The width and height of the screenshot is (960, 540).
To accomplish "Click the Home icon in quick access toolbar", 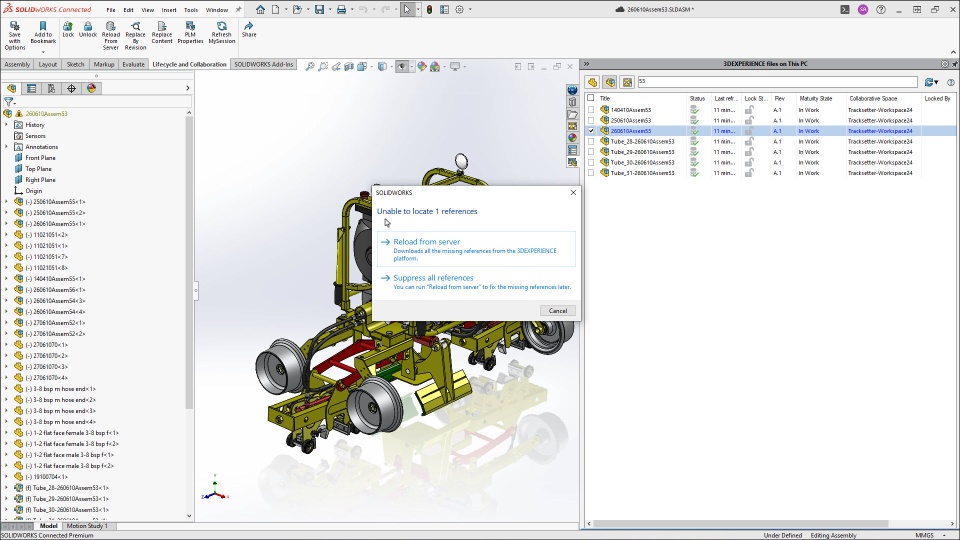I will pyautogui.click(x=261, y=9).
